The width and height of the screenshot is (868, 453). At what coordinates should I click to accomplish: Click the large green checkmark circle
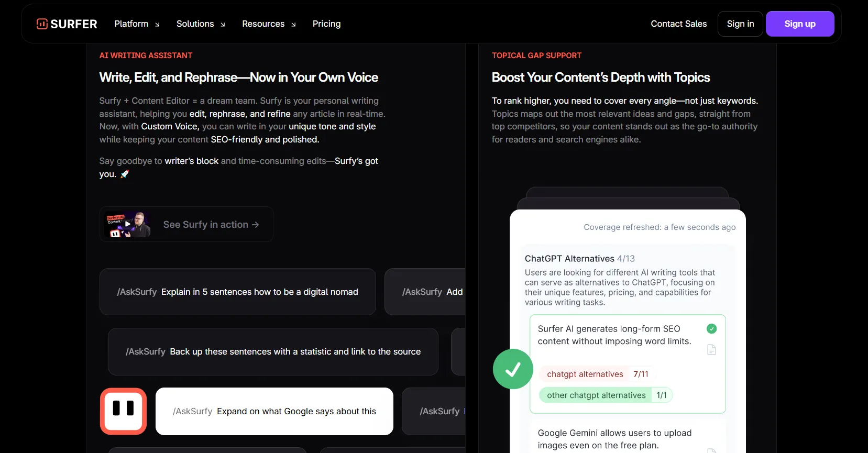click(x=513, y=369)
